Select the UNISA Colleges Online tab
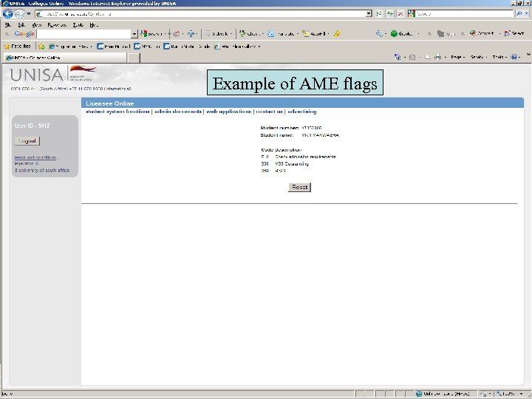Viewport: 532px width, 399px height. coord(65,58)
